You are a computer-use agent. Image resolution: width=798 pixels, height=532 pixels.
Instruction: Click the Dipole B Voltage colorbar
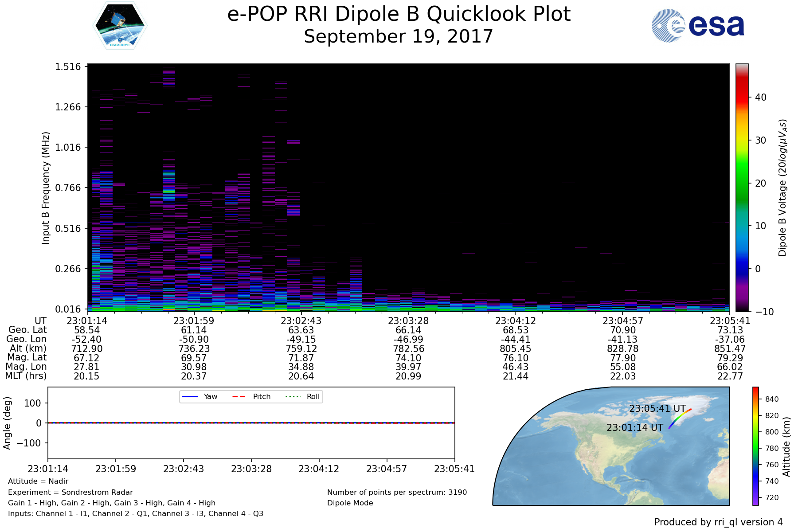[x=742, y=188]
